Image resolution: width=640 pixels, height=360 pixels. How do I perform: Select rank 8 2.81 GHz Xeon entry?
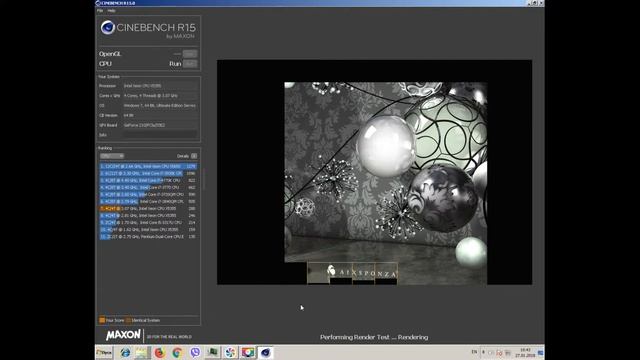point(148,216)
